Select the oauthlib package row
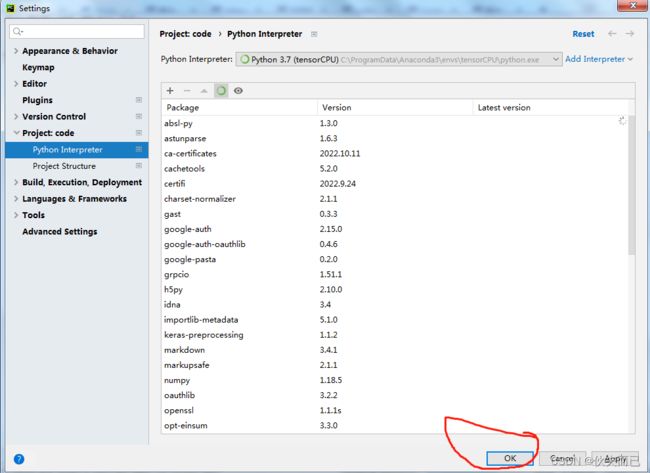 (395, 395)
